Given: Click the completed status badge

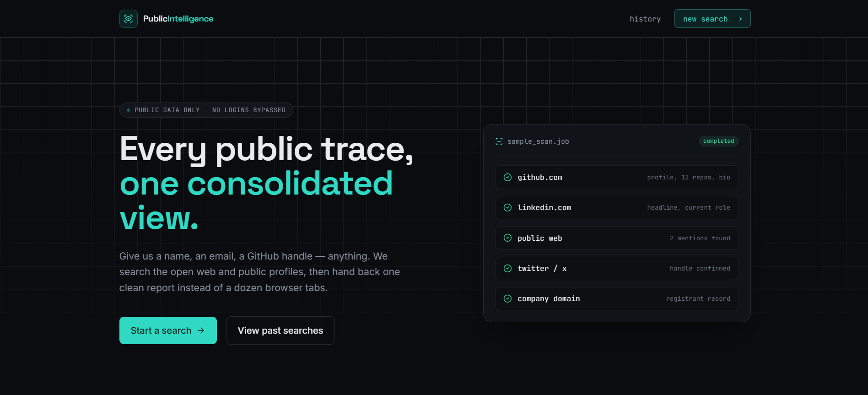Looking at the screenshot, I should pyautogui.click(x=718, y=141).
